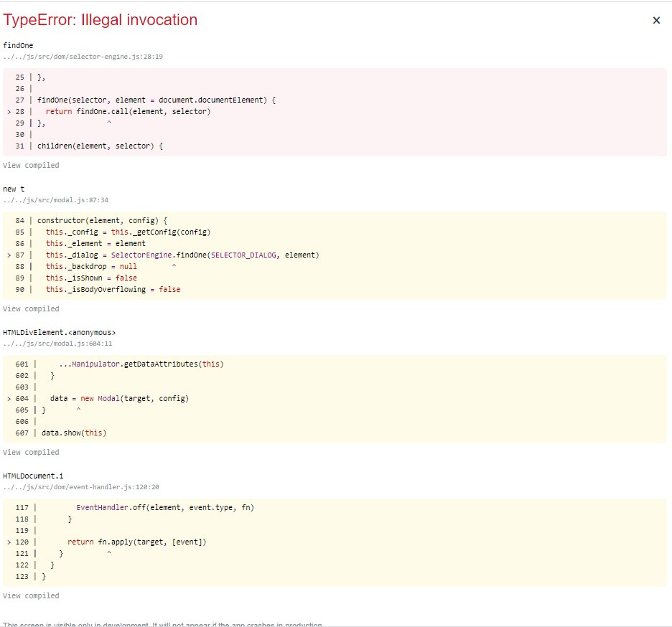This screenshot has width=672, height=627.
Task: Click the development-only notice at the bottom
Action: tap(162, 624)
